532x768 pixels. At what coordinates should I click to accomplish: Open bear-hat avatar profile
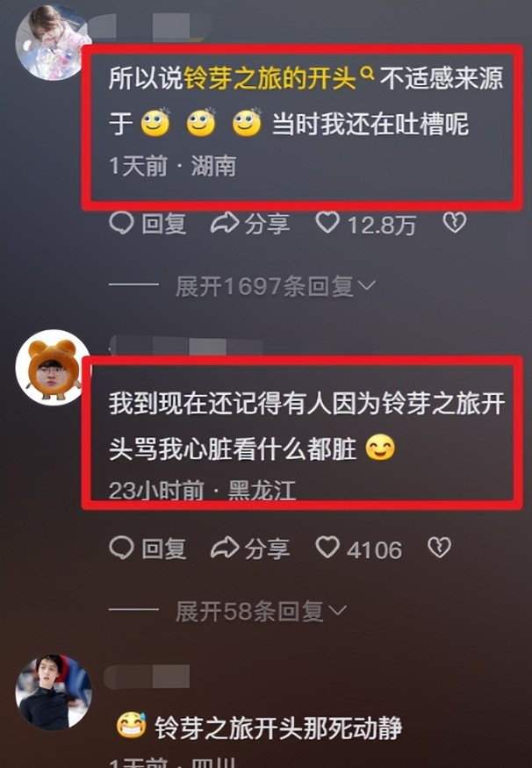pos(53,368)
